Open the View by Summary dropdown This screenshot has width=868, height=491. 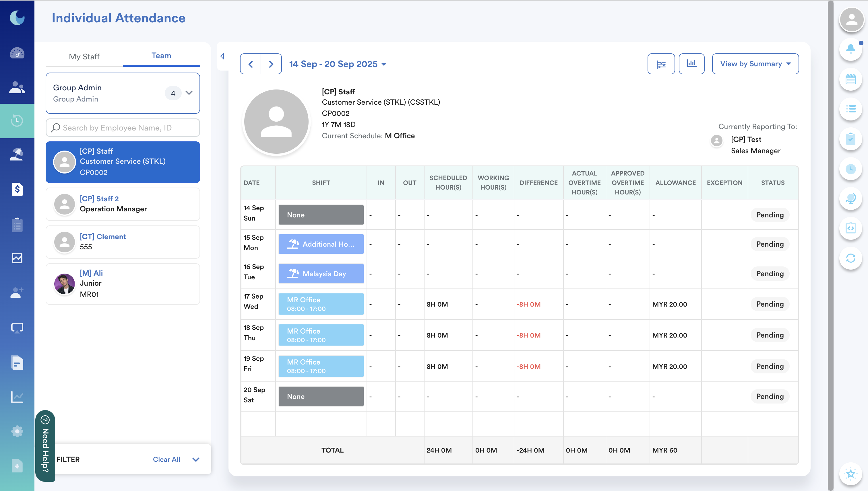tap(755, 64)
